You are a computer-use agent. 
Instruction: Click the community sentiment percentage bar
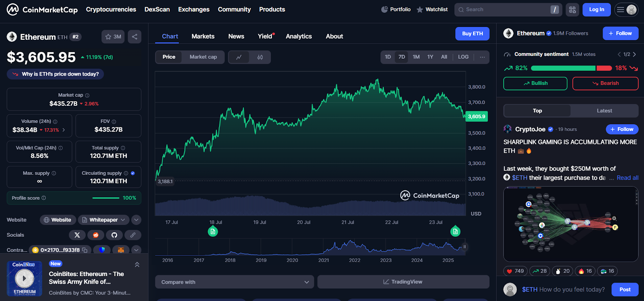tap(572, 68)
